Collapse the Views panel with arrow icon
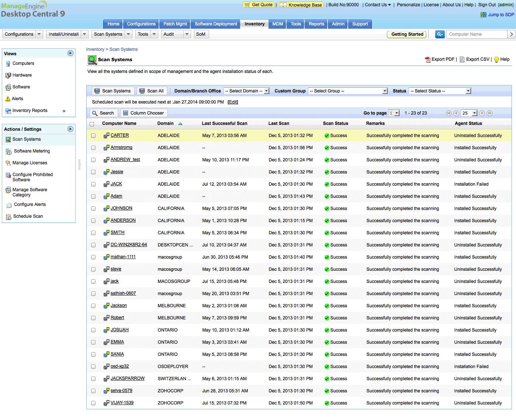Viewport: 516px width, 420px height. pos(70,53)
